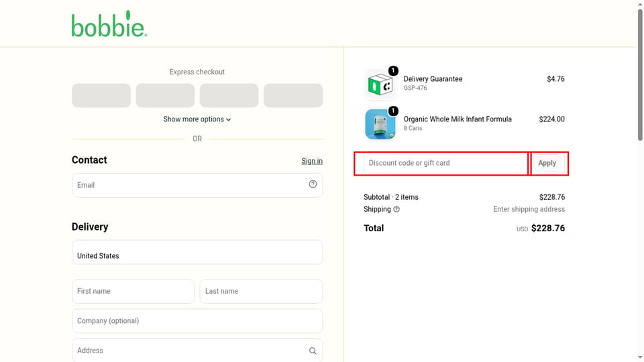Open the Delivery Guarantee product thumbnail
This screenshot has height=362, width=644.
pos(380,84)
